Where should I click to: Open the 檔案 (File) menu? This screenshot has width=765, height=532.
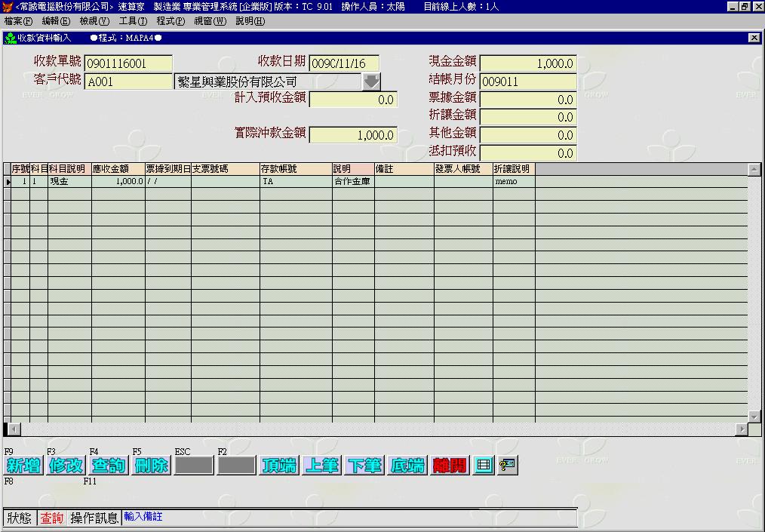pyautogui.click(x=18, y=21)
